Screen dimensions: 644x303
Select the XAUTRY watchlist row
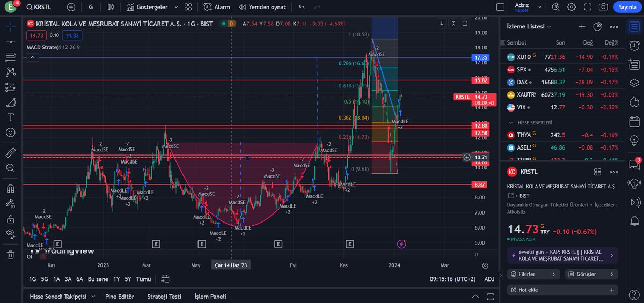coord(562,94)
